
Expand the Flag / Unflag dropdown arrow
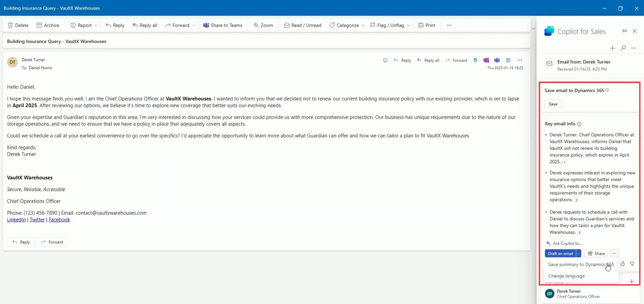[x=409, y=25]
